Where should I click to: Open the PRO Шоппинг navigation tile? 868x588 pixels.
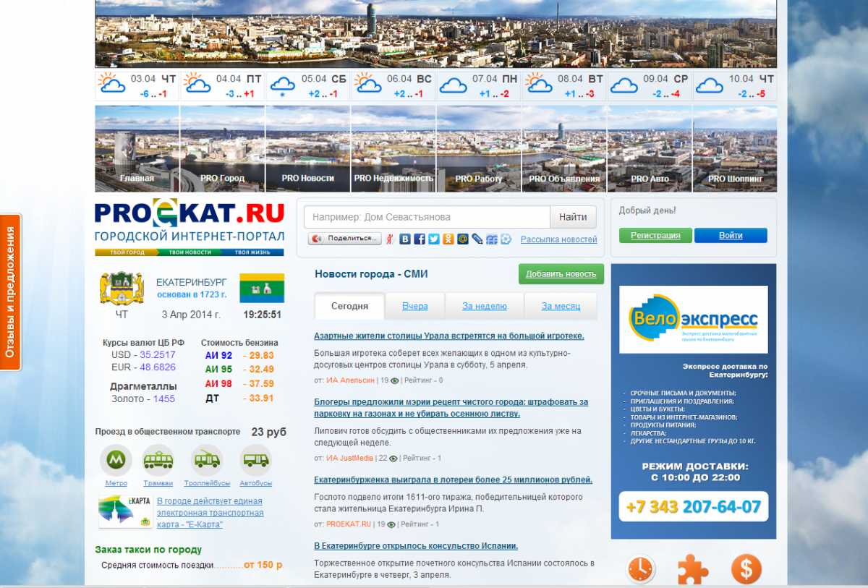[735, 149]
